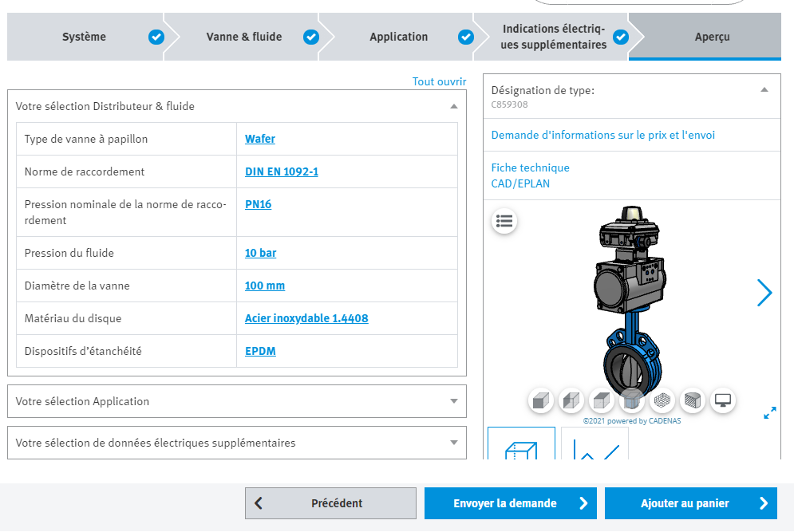Select the solid shading view icon

click(541, 400)
